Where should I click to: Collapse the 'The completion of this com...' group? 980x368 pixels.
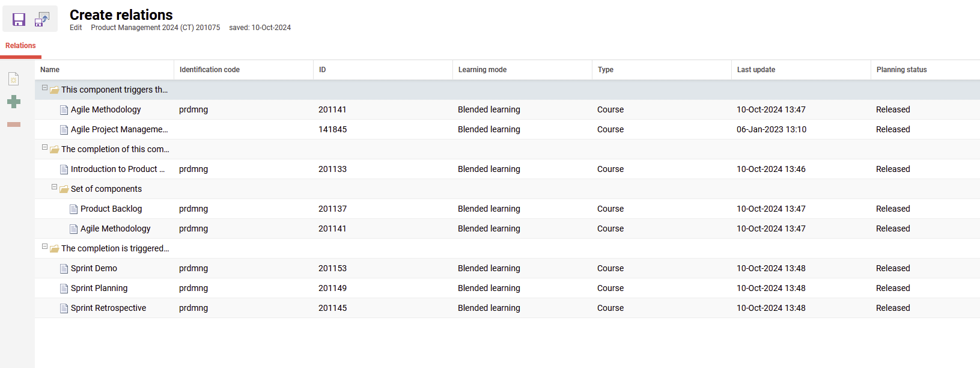pos(44,147)
